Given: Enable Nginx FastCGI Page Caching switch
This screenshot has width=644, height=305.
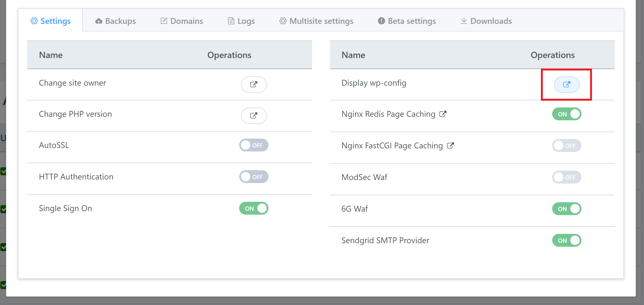Looking at the screenshot, I should [x=567, y=145].
